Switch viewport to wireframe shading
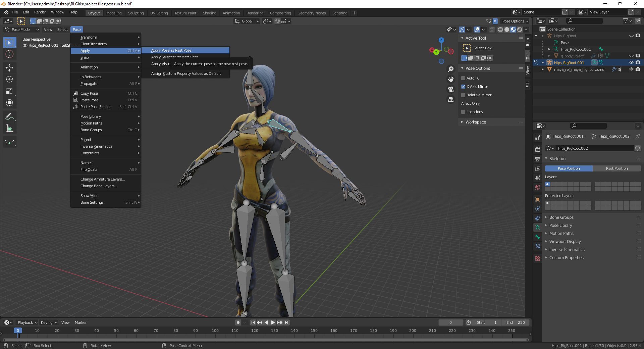 coord(500,30)
